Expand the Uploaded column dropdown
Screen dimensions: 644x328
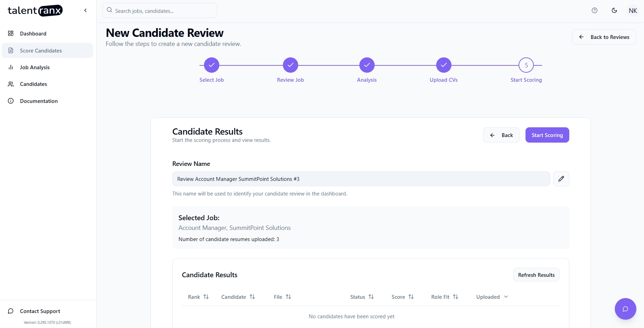tap(506, 297)
